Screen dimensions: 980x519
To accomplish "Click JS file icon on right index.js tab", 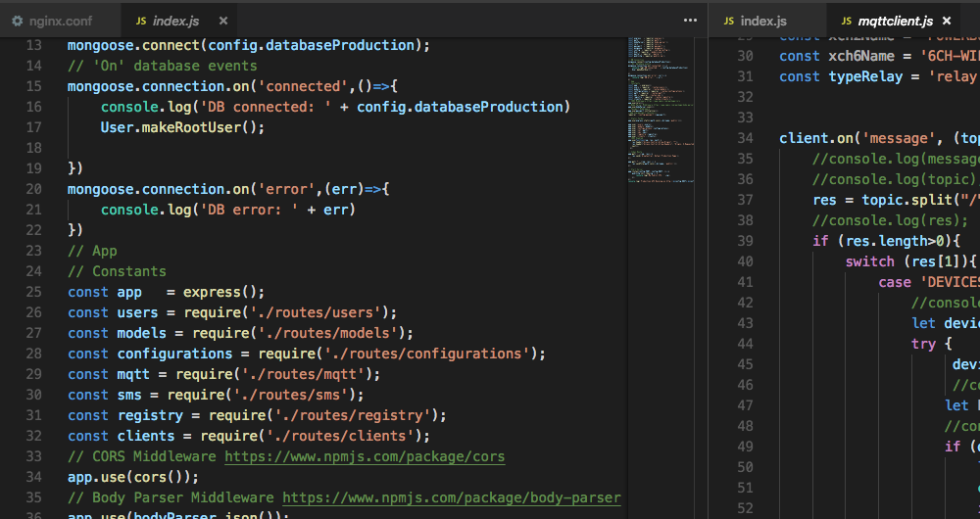I will [727, 21].
